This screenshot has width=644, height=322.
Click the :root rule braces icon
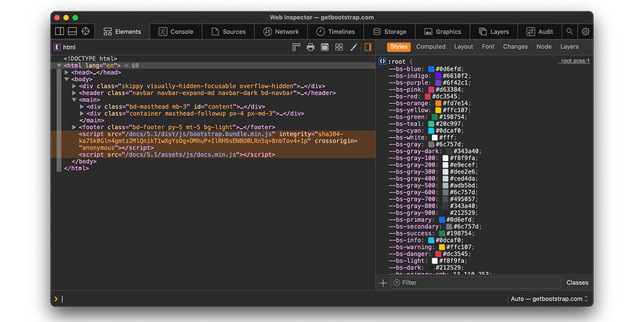point(382,62)
